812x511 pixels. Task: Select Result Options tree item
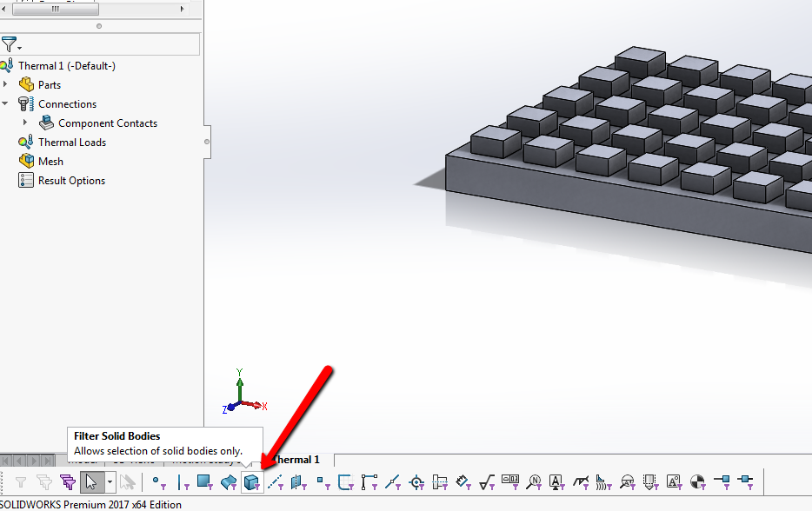[71, 181]
